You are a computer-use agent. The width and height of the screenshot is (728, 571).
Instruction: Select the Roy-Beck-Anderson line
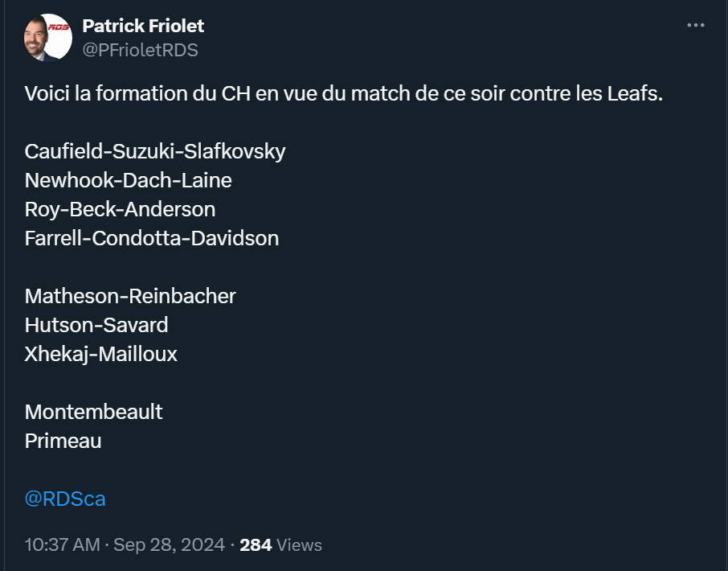tap(120, 209)
